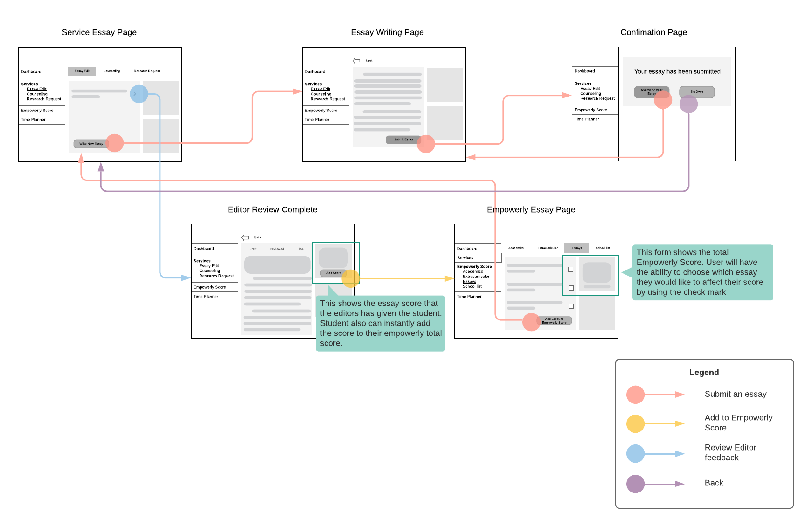
Task: Open Academics under Empowerly Score in sidebar
Action: 473,271
